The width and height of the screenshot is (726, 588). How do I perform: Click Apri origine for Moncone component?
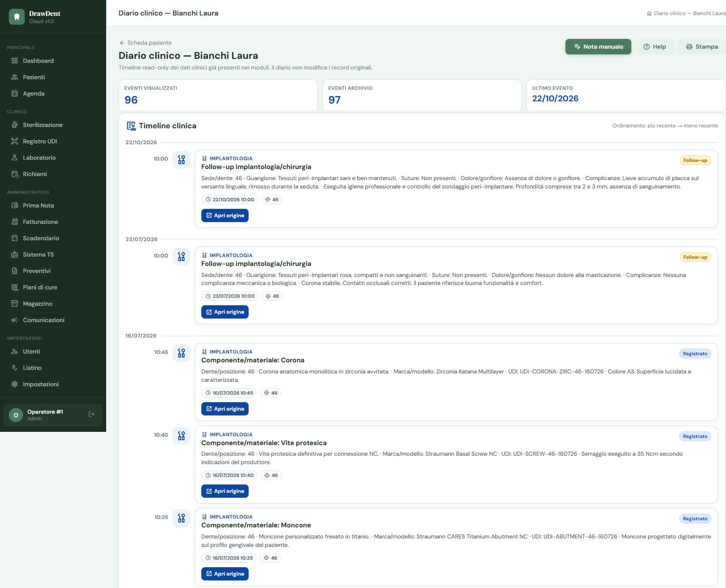(225, 574)
